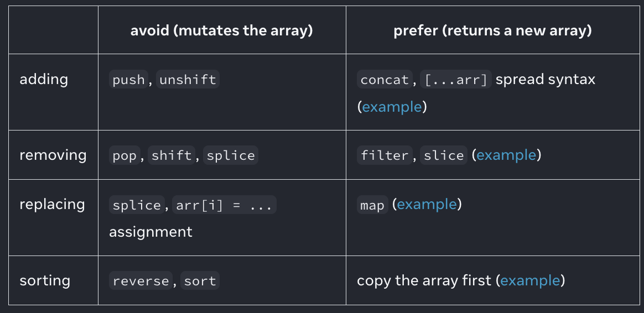The height and width of the screenshot is (313, 644).
Task: Click the map code snippet
Action: point(372,205)
